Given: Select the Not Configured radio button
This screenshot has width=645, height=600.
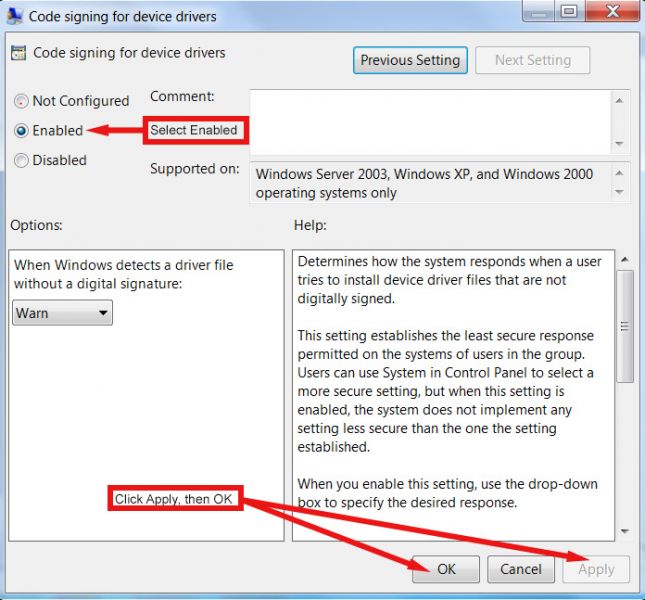Looking at the screenshot, I should point(22,101).
